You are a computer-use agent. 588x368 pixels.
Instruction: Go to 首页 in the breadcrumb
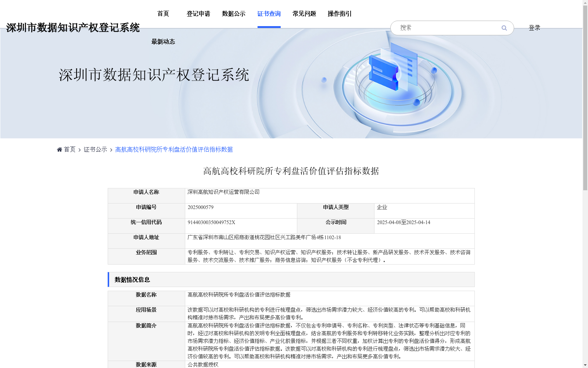69,149
